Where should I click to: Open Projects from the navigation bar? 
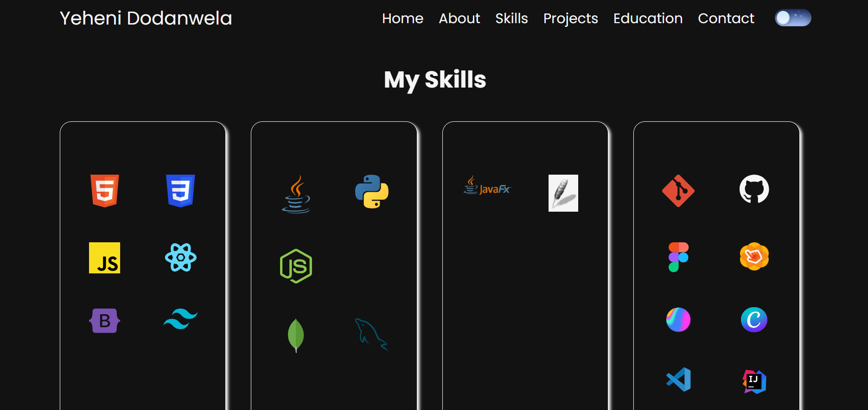coord(570,19)
